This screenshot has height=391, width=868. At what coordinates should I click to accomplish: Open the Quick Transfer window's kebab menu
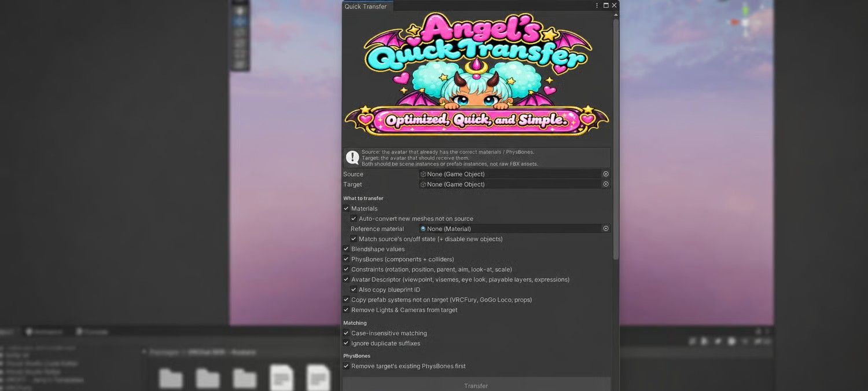pyautogui.click(x=597, y=5)
